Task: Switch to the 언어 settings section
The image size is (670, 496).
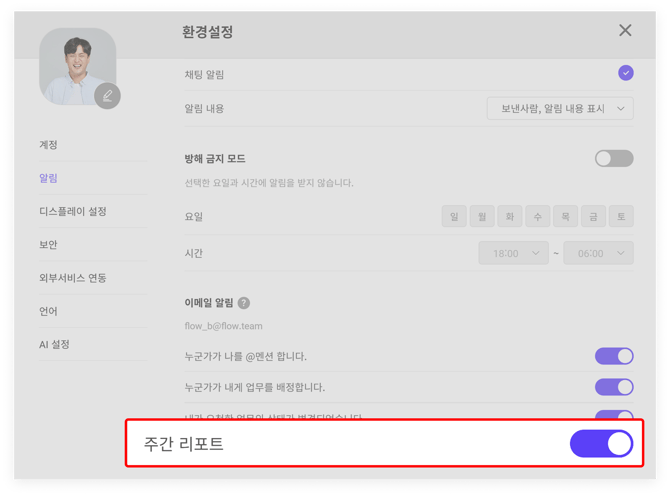Action: point(48,311)
